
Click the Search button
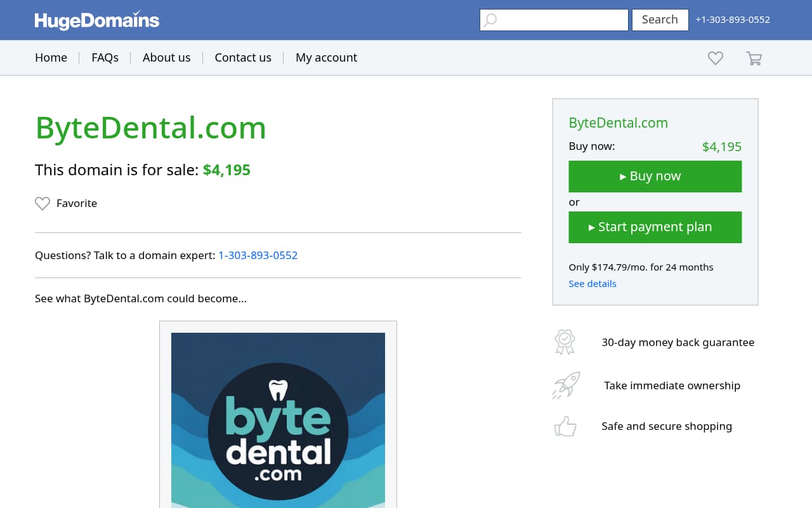coord(660,20)
